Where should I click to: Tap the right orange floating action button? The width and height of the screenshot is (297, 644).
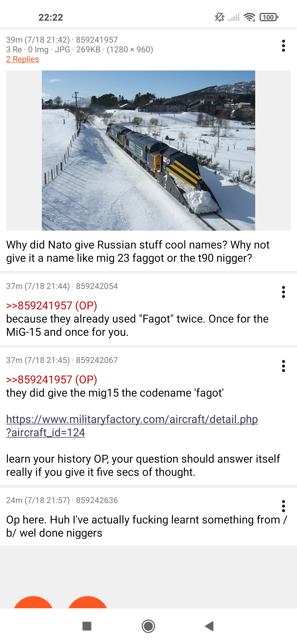point(88,602)
